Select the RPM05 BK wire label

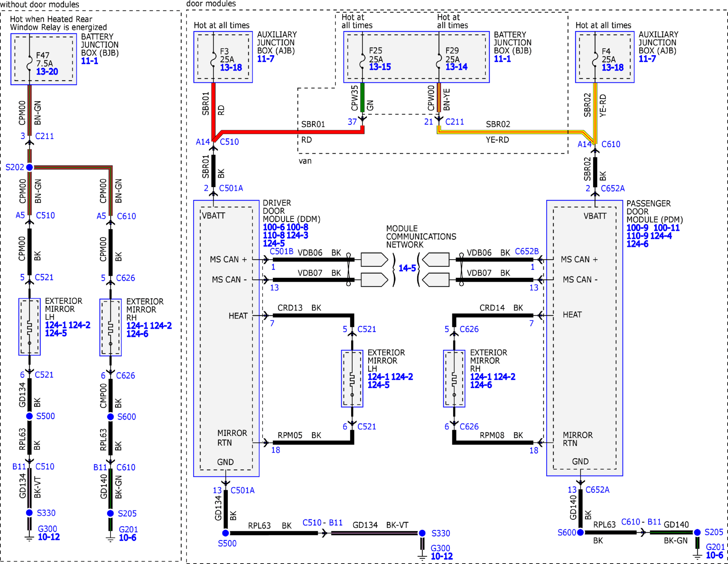[299, 435]
